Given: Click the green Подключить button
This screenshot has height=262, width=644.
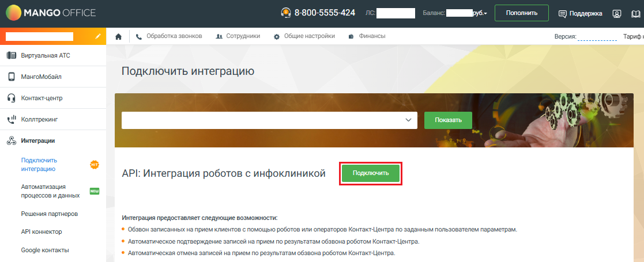Looking at the screenshot, I should [x=371, y=173].
